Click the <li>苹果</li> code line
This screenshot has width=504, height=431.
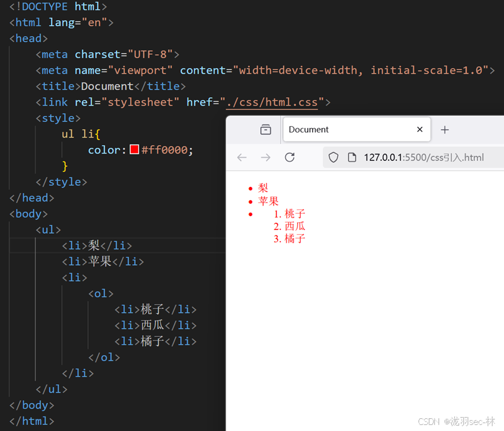[x=103, y=262]
